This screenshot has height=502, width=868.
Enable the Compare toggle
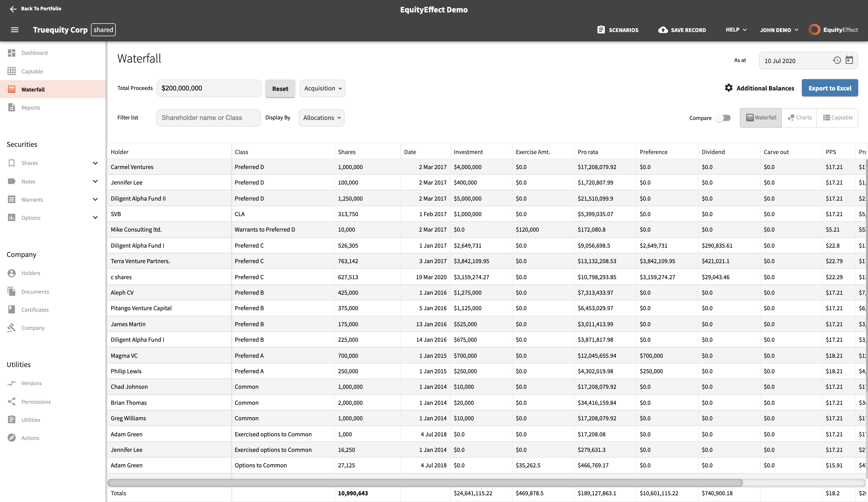point(724,118)
